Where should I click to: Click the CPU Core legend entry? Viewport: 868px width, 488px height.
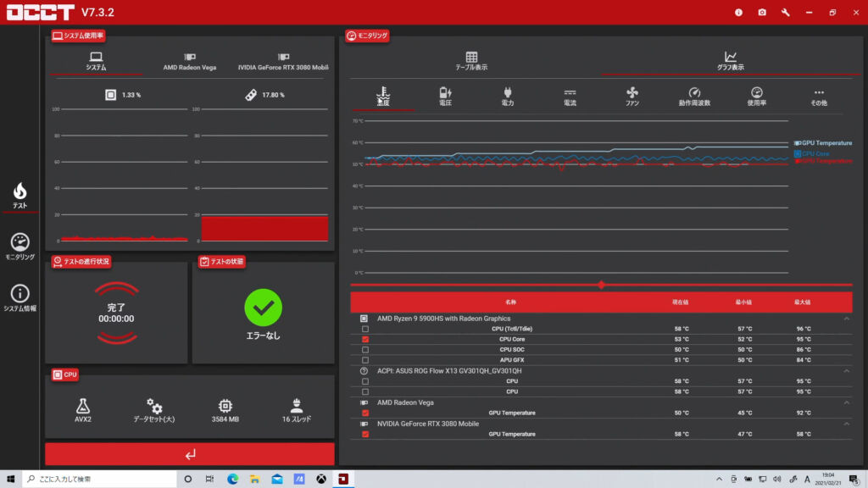pyautogui.click(x=812, y=154)
